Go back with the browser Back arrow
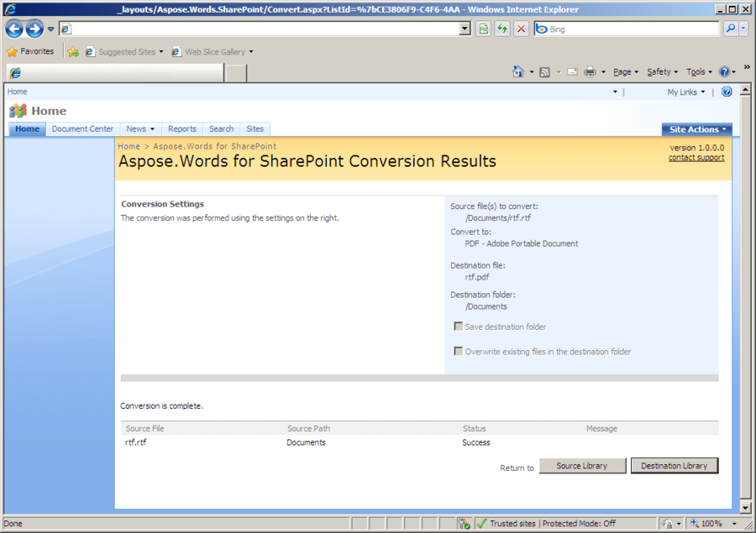 pyautogui.click(x=14, y=29)
